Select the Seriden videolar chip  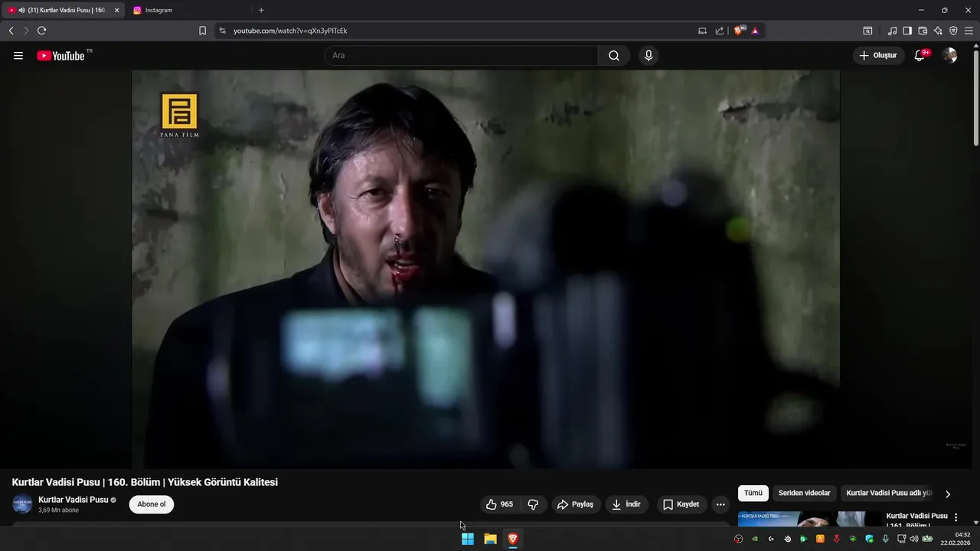[804, 493]
